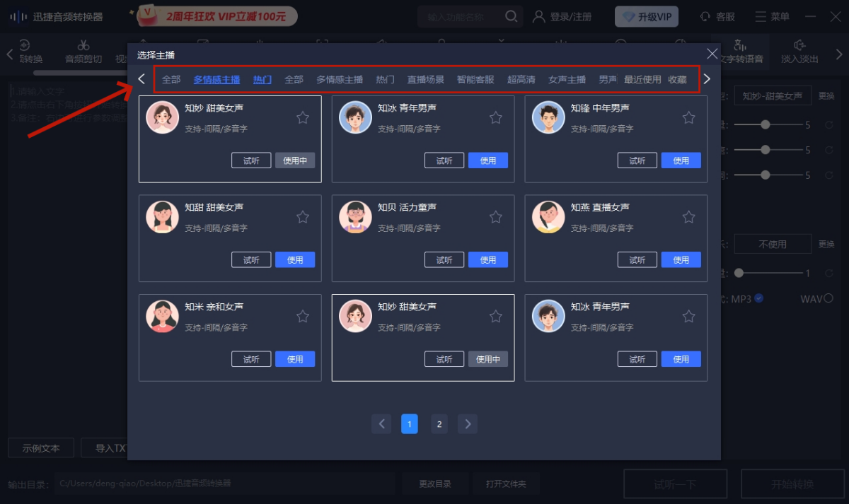
Task: Click 更换 beside 知妙-甜美女声 field
Action: click(x=826, y=96)
